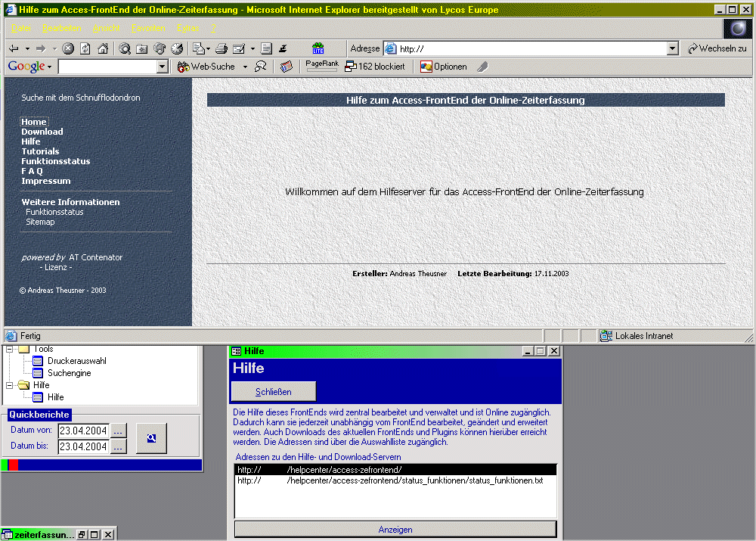Open the Extras menu

point(188,28)
